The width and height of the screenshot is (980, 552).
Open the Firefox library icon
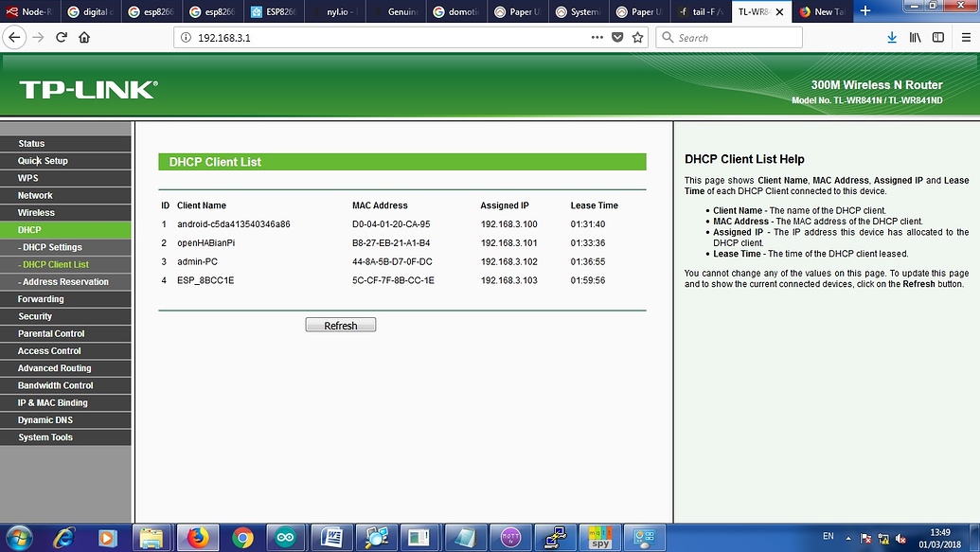pyautogui.click(x=915, y=38)
